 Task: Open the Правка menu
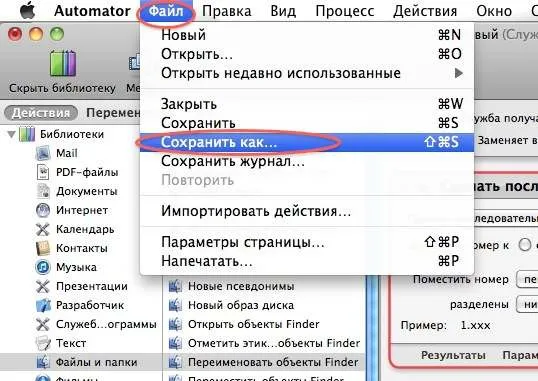tap(226, 11)
